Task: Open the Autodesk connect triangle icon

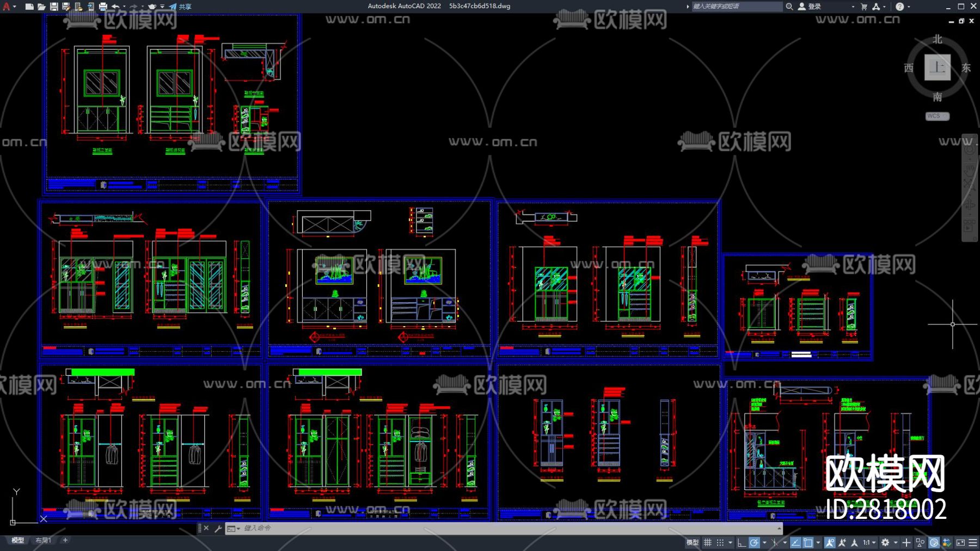Action: pos(876,7)
